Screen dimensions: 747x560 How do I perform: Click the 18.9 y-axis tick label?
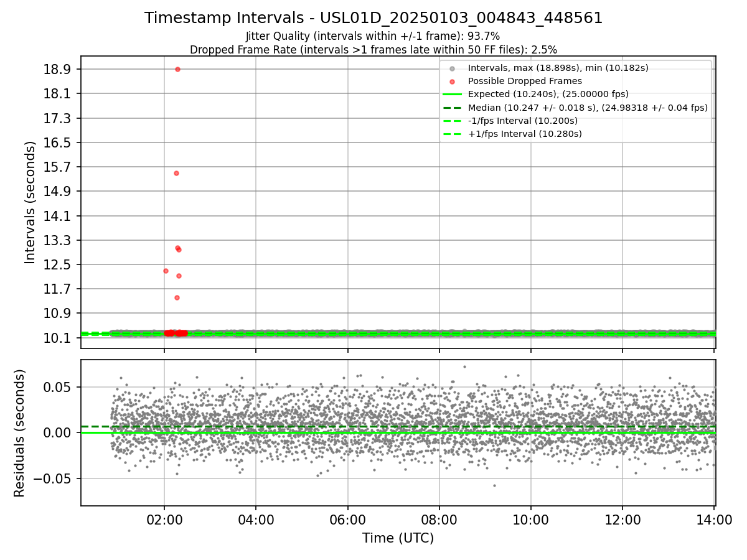58,69
